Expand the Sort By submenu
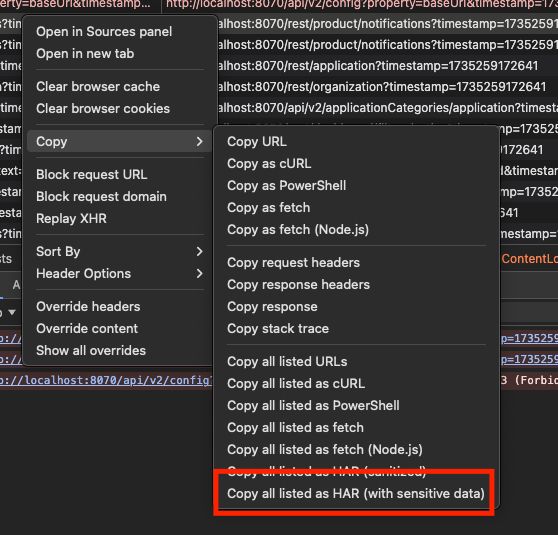The height and width of the screenshot is (535, 558). click(x=120, y=252)
